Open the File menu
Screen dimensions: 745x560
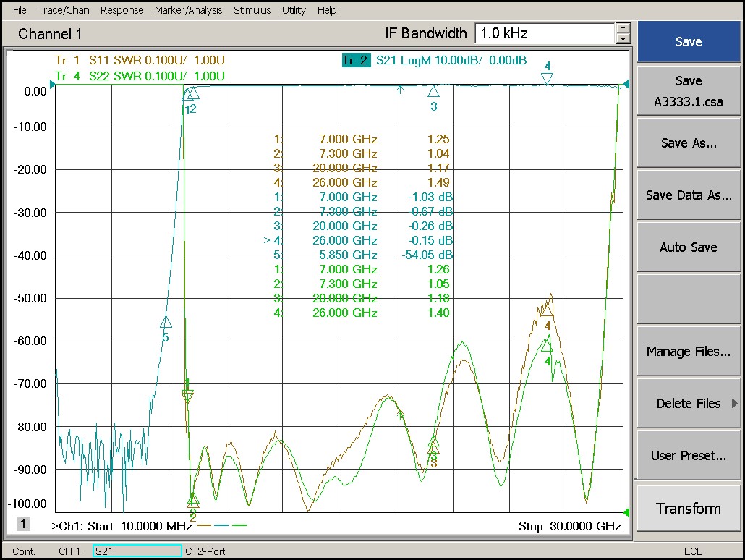click(20, 10)
